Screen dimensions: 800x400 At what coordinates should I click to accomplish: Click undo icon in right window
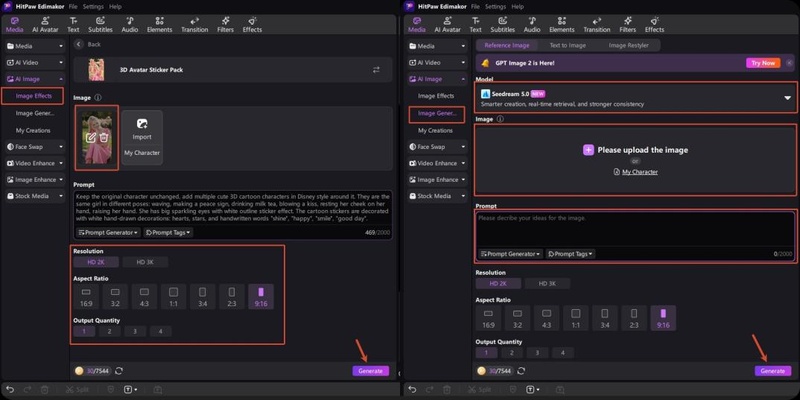412,390
